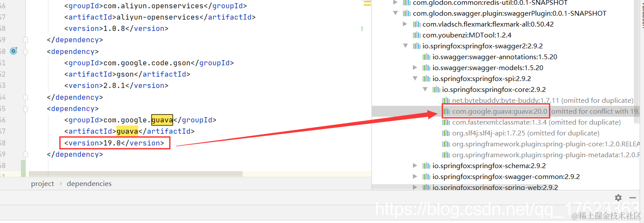Click the library icon of com.youbenzi:MDTool:1.2.4
644x223 pixels.
click(417, 35)
